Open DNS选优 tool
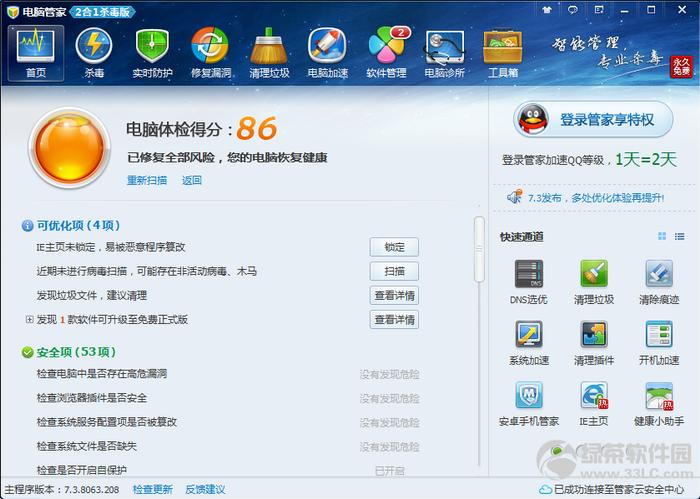 529,282
